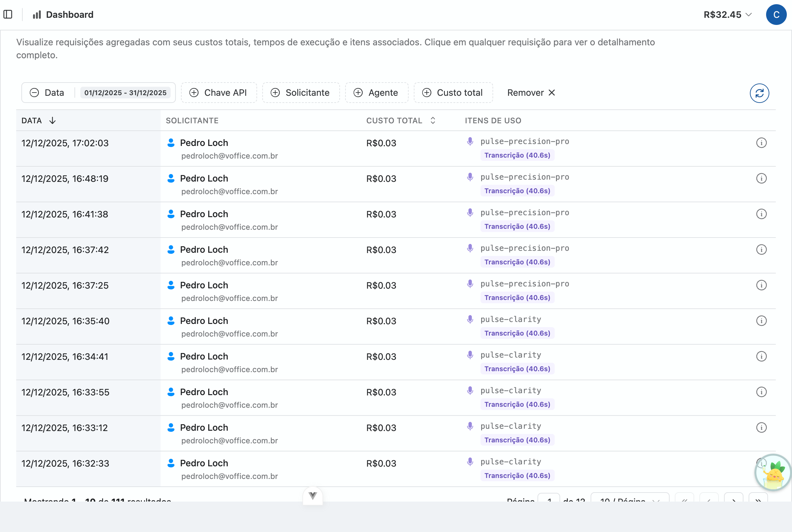Screen dimensions: 792x532
Task: Click Remover to clear filters
Action: pos(531,93)
